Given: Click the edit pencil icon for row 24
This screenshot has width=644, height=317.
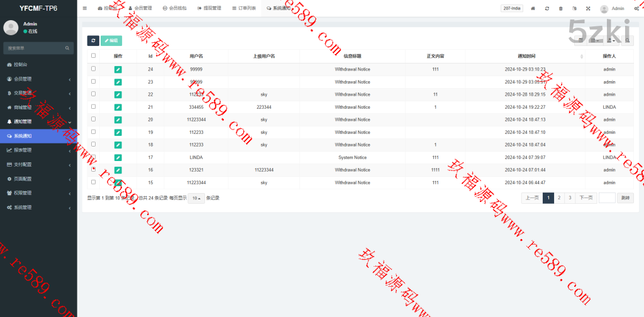Looking at the screenshot, I should (x=118, y=69).
